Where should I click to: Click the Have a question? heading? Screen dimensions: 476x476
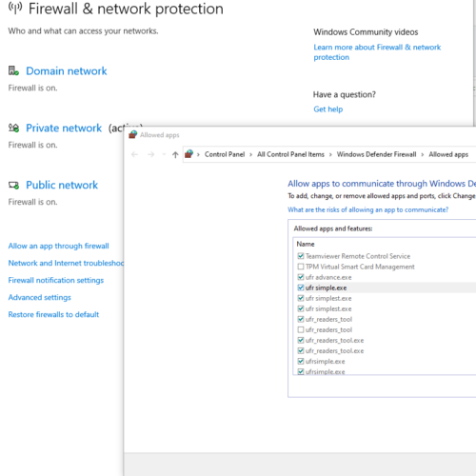point(345,94)
